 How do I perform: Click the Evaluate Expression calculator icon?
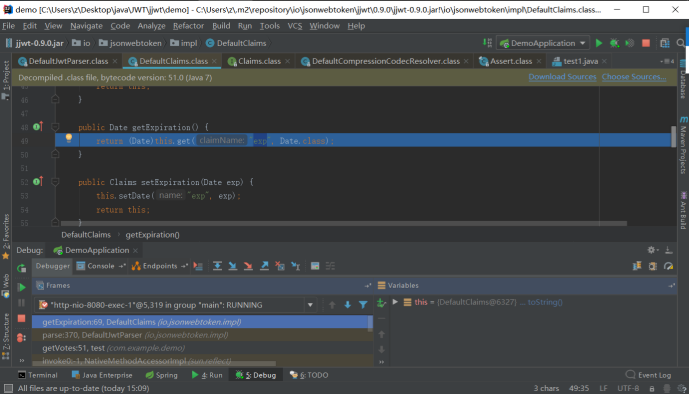[x=315, y=266]
